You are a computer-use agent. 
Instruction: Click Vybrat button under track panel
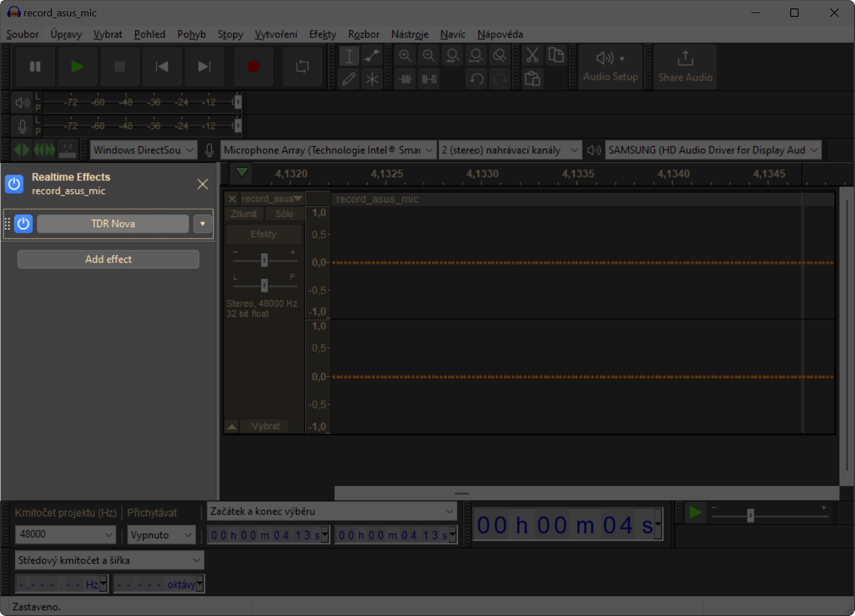pos(265,426)
